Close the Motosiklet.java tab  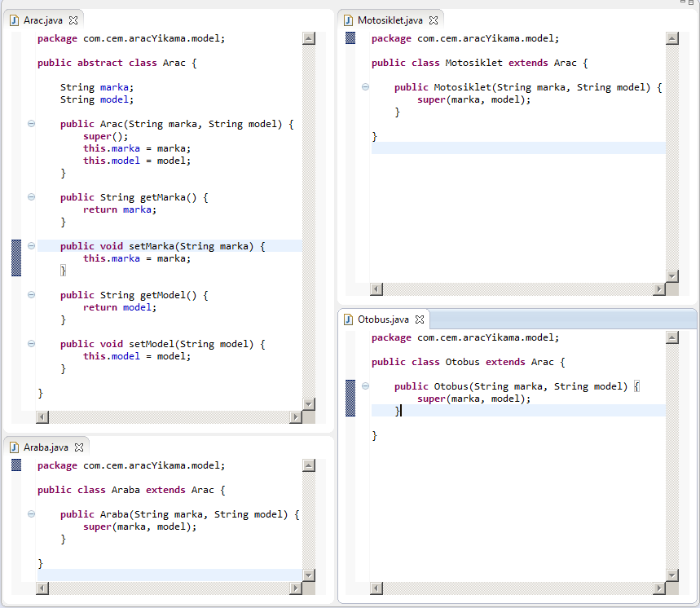click(x=434, y=20)
